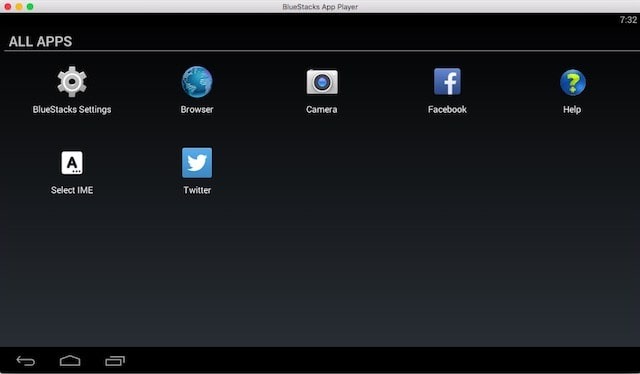640x374 pixels.
Task: Open BlueStacks Settings gear icon
Action: [x=72, y=82]
